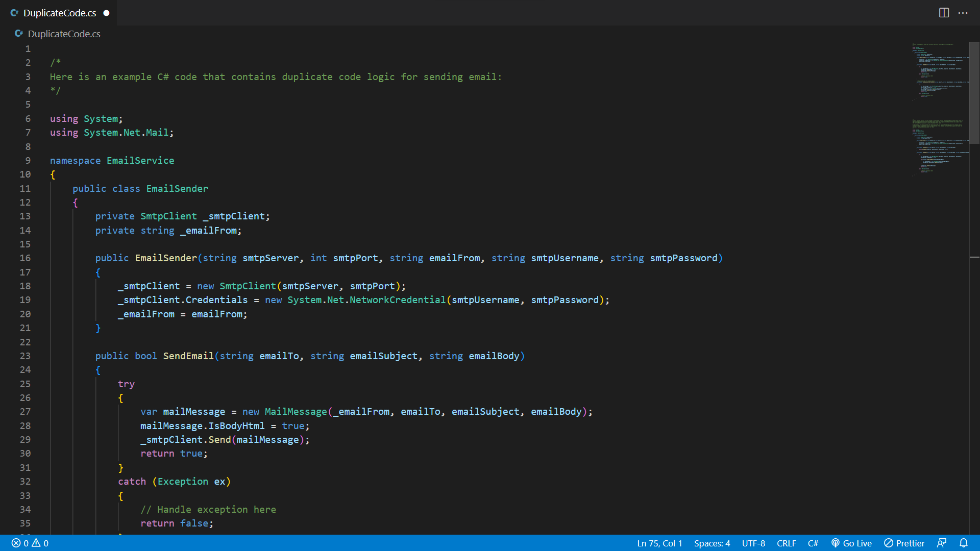Open the Problems panel via errors icon
The height and width of the screenshot is (551, 980).
click(x=16, y=543)
